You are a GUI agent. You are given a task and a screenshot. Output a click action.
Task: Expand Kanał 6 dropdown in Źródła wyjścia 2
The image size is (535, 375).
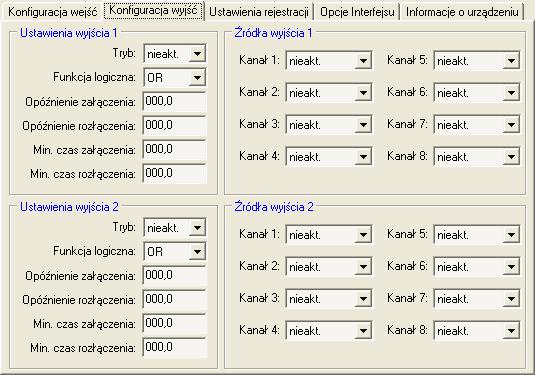click(477, 266)
